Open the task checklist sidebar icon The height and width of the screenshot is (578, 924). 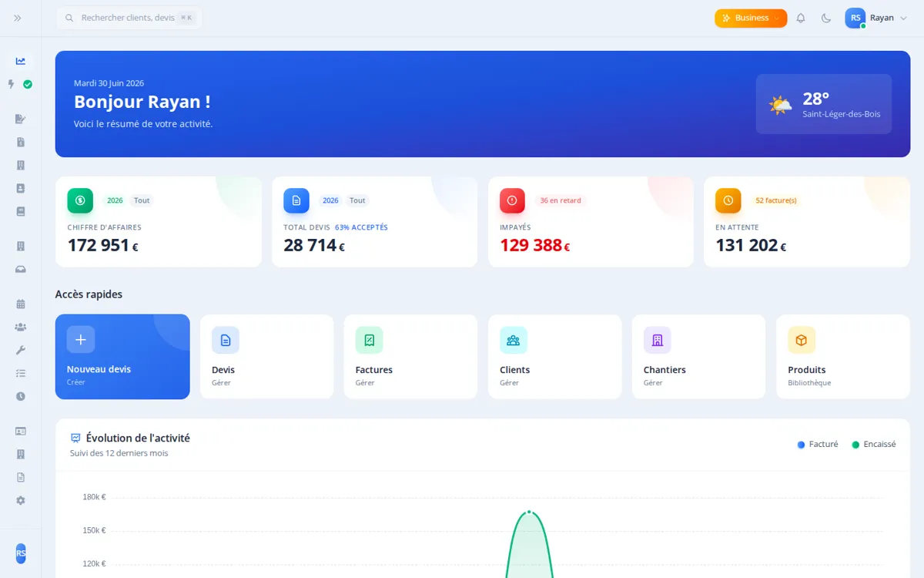pos(21,373)
